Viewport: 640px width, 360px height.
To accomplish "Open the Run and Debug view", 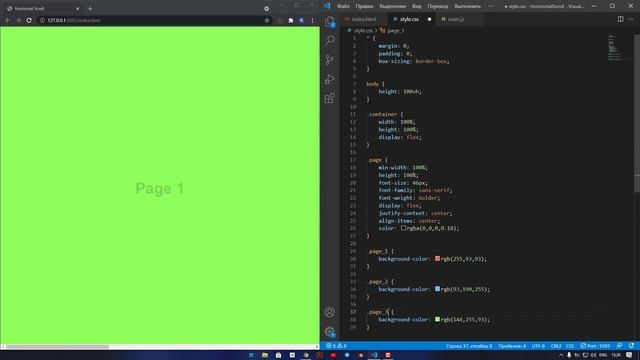I will (x=330, y=79).
